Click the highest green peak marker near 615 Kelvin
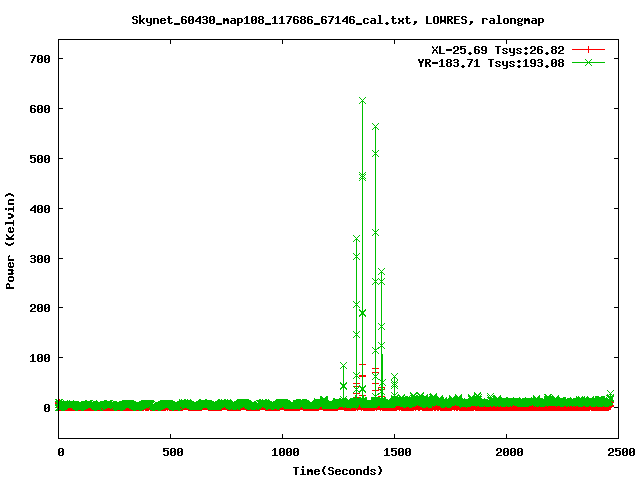The width and height of the screenshot is (640, 480). [x=362, y=100]
